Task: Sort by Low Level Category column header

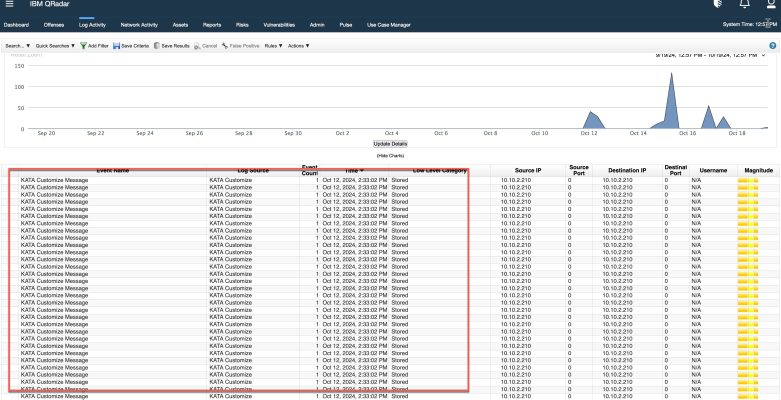Action: (x=439, y=170)
